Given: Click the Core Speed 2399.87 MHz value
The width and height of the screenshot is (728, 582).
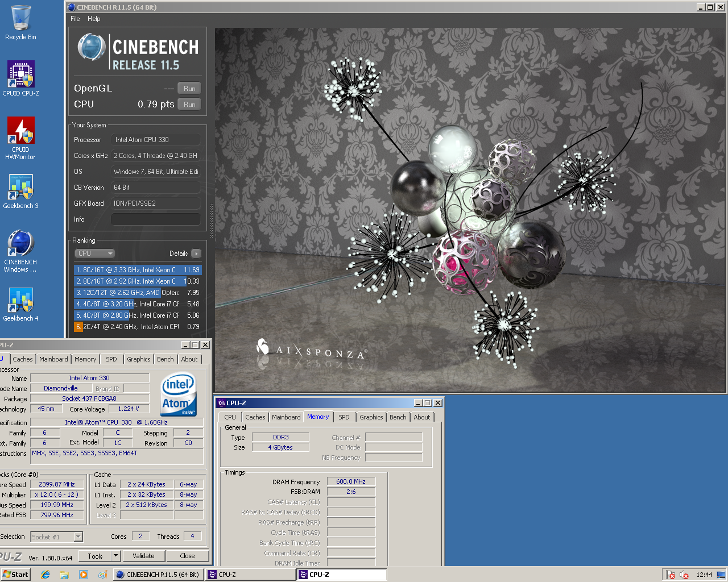Looking at the screenshot, I should pyautogui.click(x=57, y=484).
